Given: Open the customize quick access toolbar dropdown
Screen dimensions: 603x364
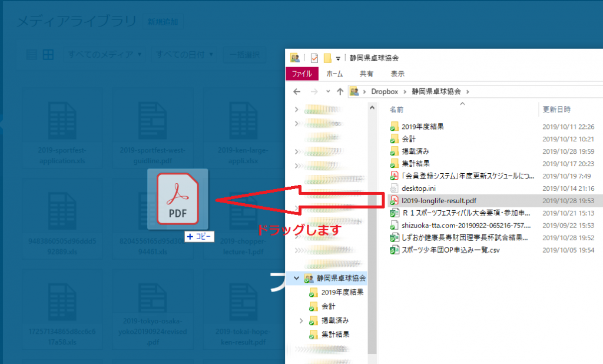Looking at the screenshot, I should [338, 58].
